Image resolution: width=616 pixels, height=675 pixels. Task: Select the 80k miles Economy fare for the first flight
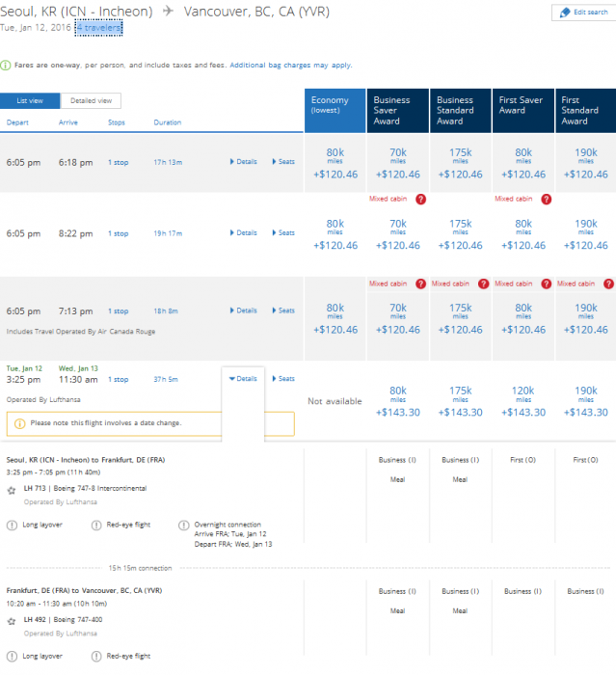pos(335,162)
